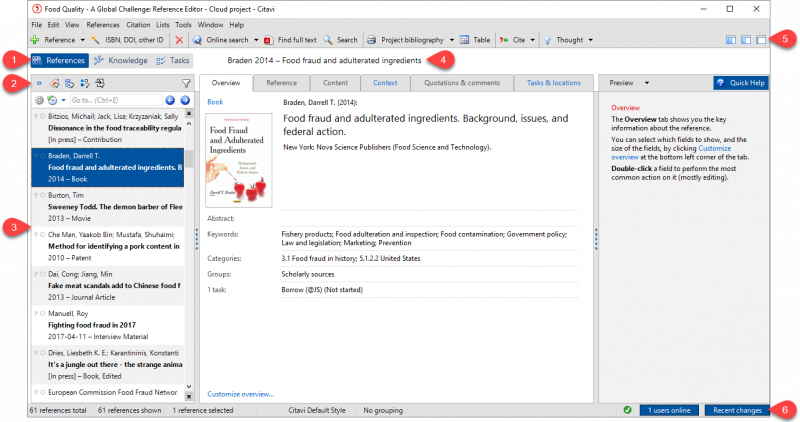Select the three-pane layout icon

tap(731, 40)
